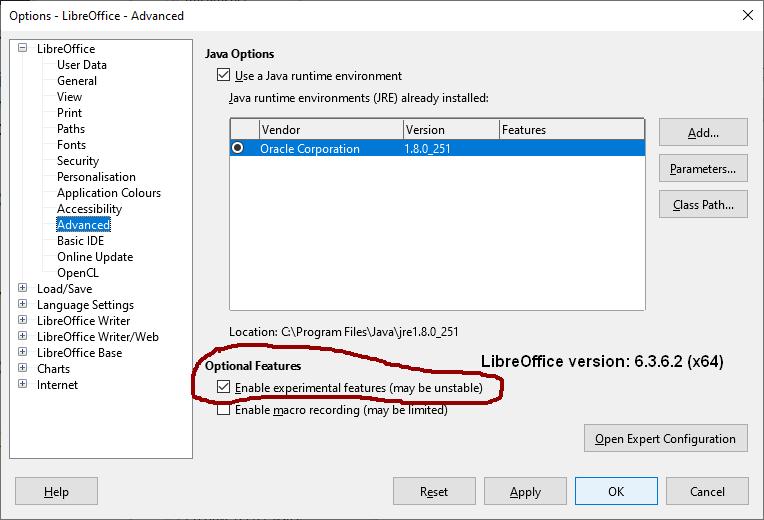The height and width of the screenshot is (520, 764).
Task: Enable the Java runtime environment checkbox
Action: (x=223, y=76)
